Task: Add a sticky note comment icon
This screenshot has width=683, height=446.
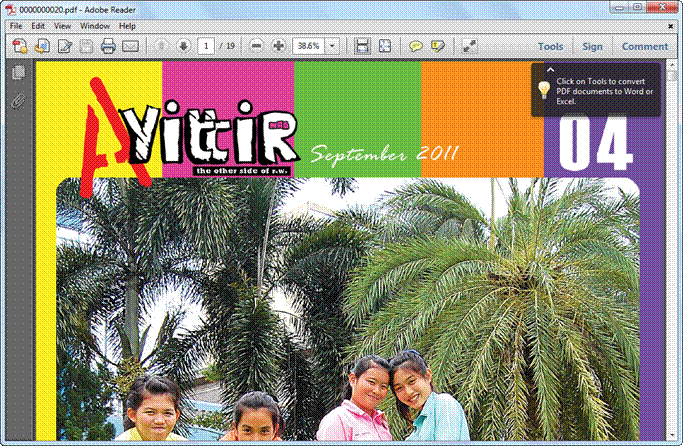Action: 416,46
